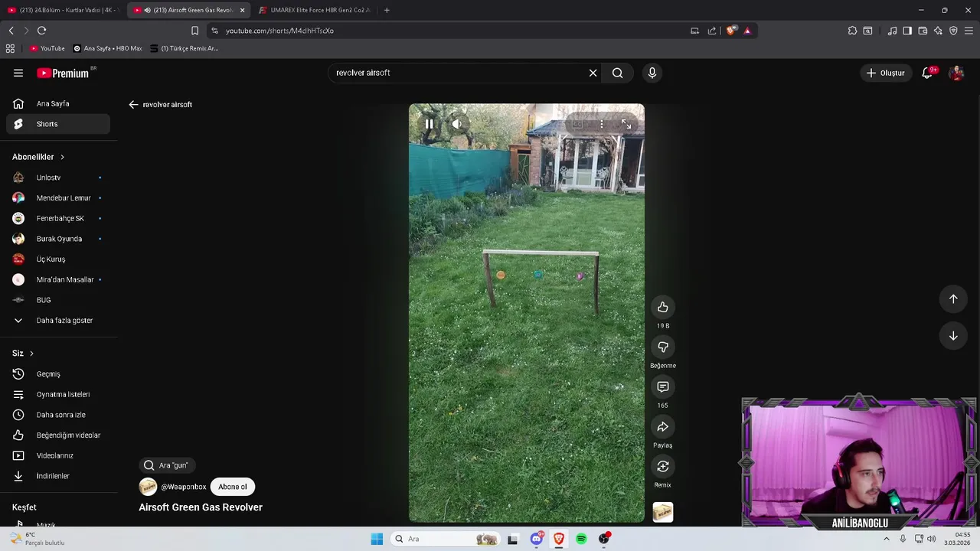Enter fullscreen on the Short
Screen dimensions: 980x551
coord(626,124)
